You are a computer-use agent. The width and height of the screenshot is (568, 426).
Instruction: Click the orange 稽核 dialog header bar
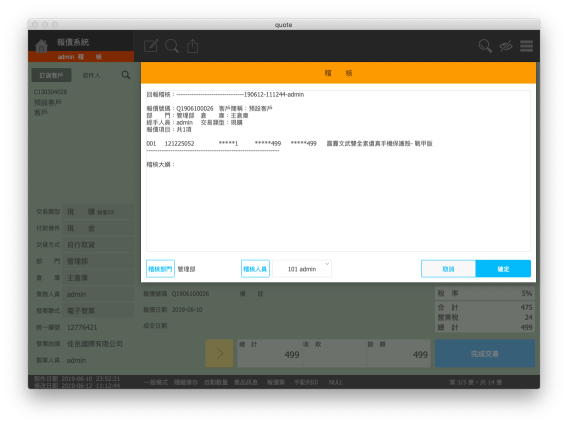tap(338, 73)
